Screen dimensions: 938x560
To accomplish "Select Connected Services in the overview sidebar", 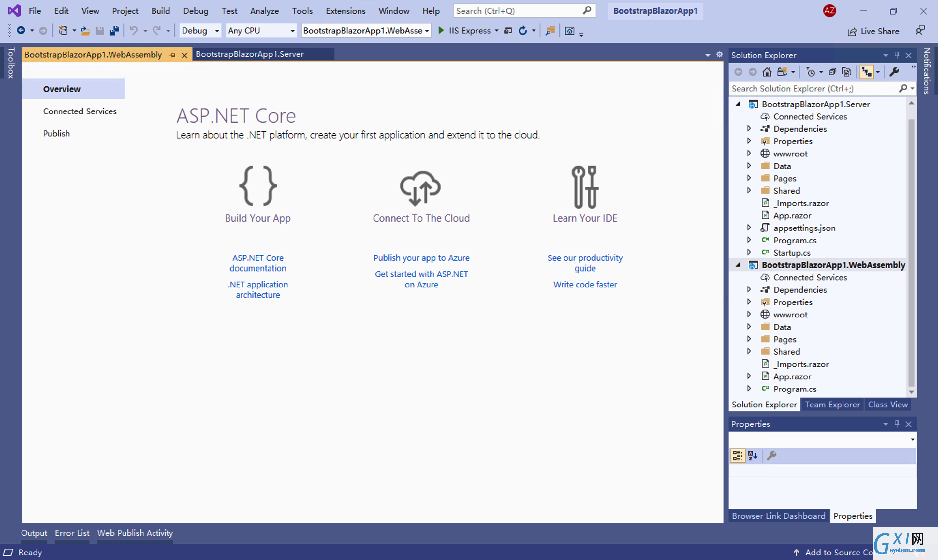I will pyautogui.click(x=80, y=111).
